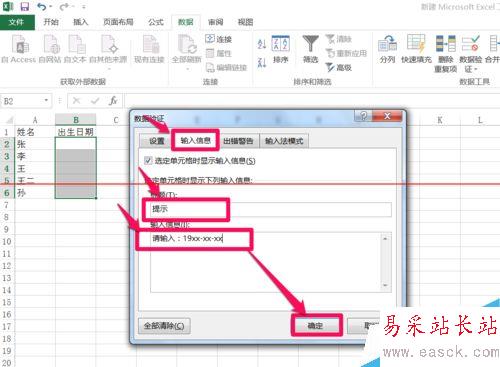Switch to Review ribbon tab
Screen dimensions: 500x367
point(215,22)
